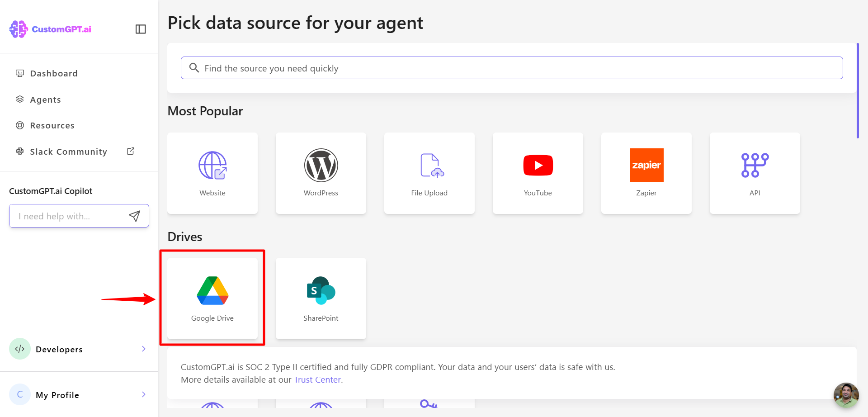Select the YouTube play icon
The height and width of the screenshot is (417, 868).
click(x=538, y=165)
